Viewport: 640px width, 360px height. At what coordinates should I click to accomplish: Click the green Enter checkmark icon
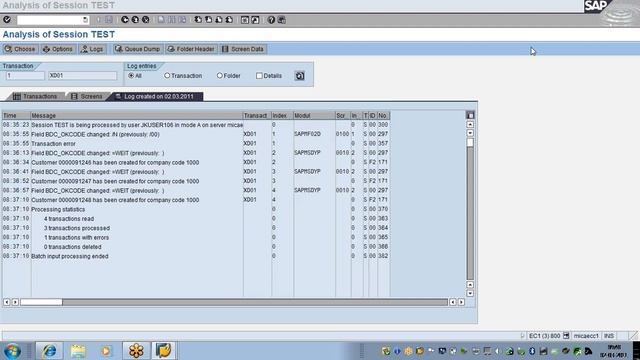click(x=7, y=20)
